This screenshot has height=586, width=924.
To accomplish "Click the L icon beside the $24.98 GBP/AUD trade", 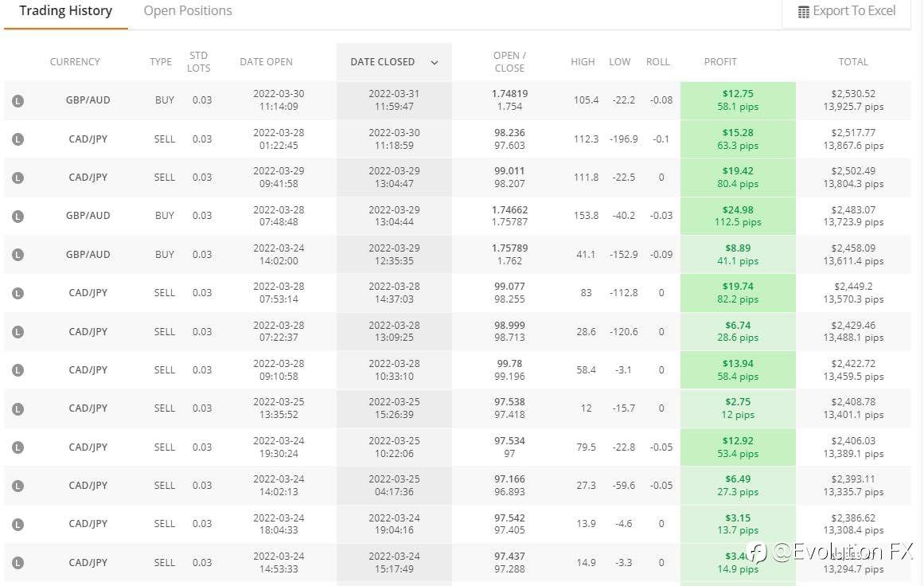I will pos(18,216).
